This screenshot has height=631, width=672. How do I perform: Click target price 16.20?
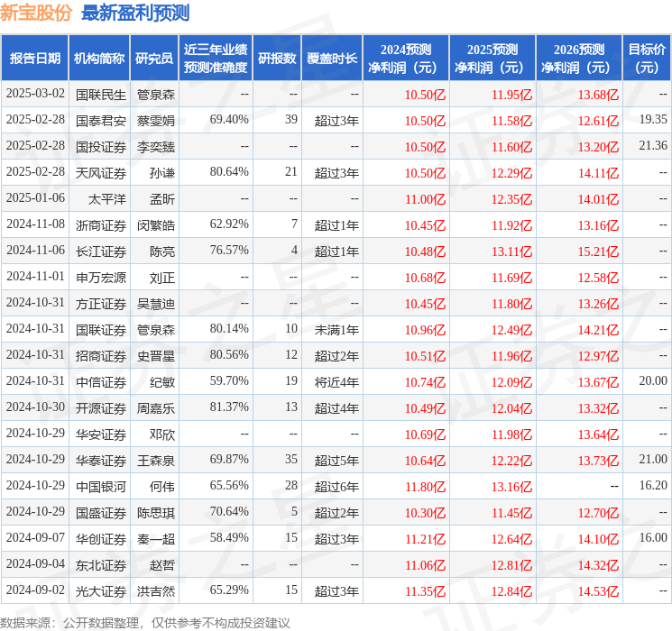coord(653,485)
